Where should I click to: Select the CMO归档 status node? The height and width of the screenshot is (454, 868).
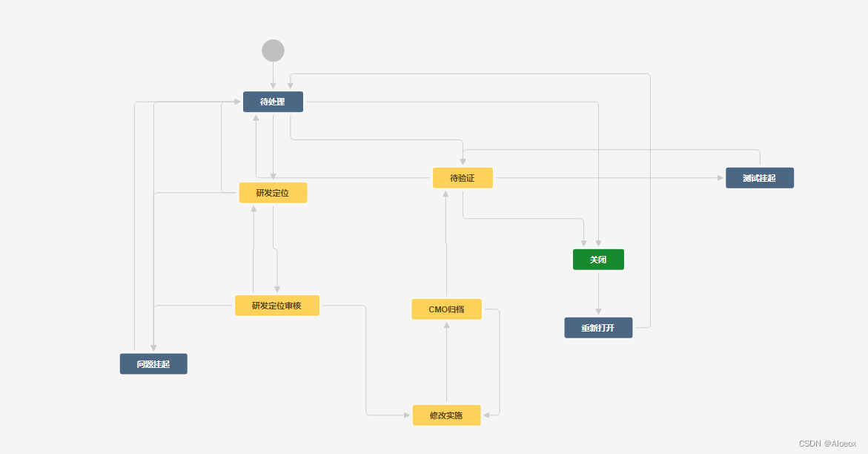pyautogui.click(x=446, y=309)
